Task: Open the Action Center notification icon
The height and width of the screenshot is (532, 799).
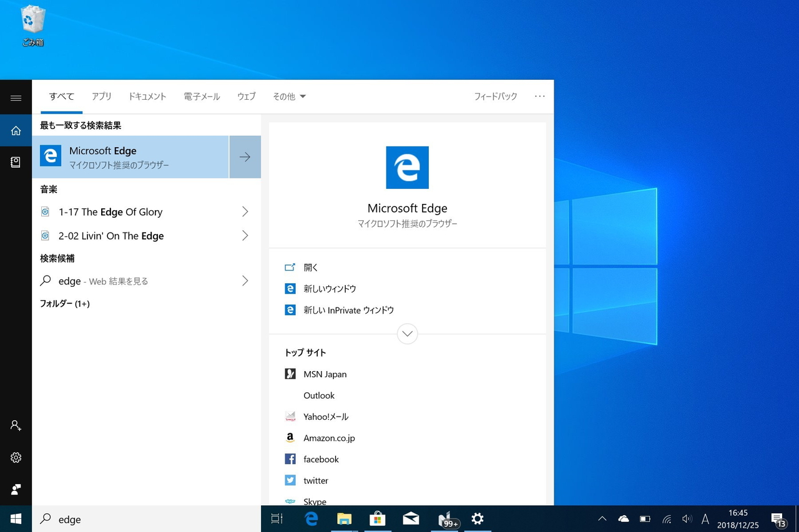Action: pyautogui.click(x=778, y=519)
